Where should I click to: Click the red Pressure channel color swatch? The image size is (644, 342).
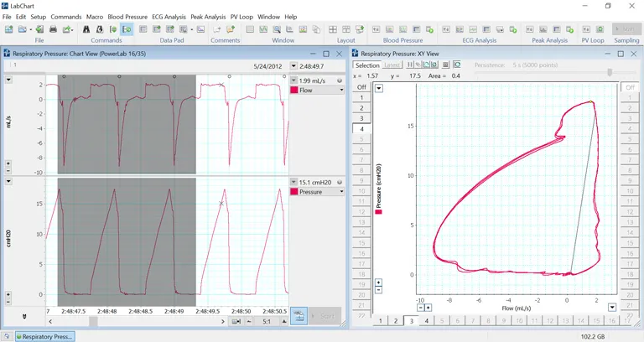pos(294,192)
